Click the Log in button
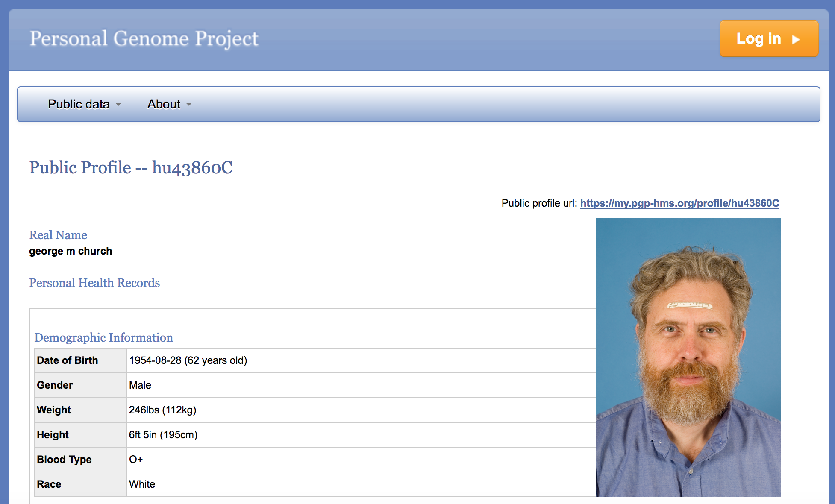The width and height of the screenshot is (835, 504). [x=769, y=38]
